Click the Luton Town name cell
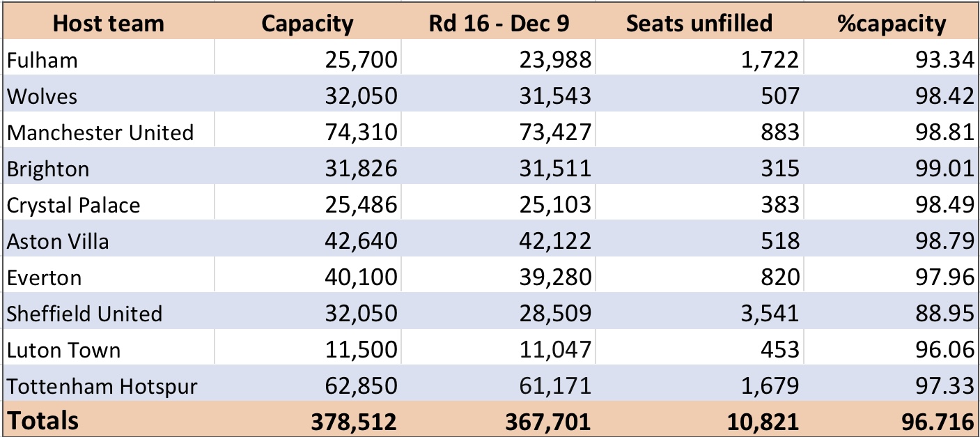 click(109, 349)
